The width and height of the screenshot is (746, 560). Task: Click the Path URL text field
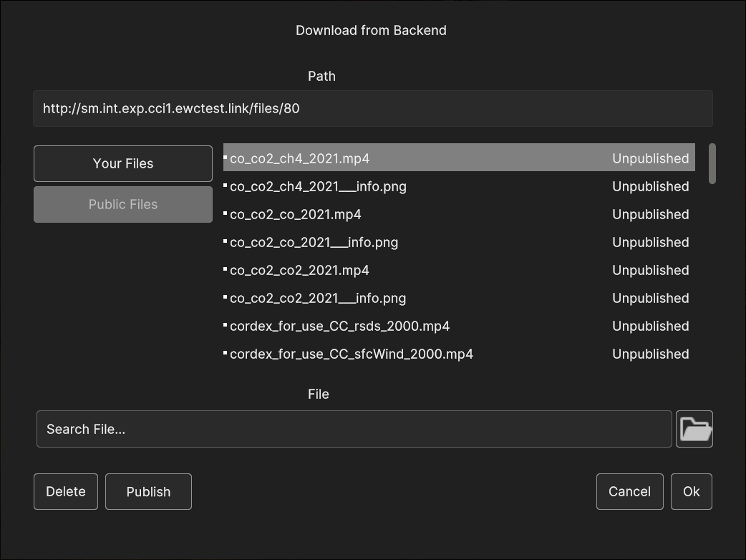click(373, 108)
